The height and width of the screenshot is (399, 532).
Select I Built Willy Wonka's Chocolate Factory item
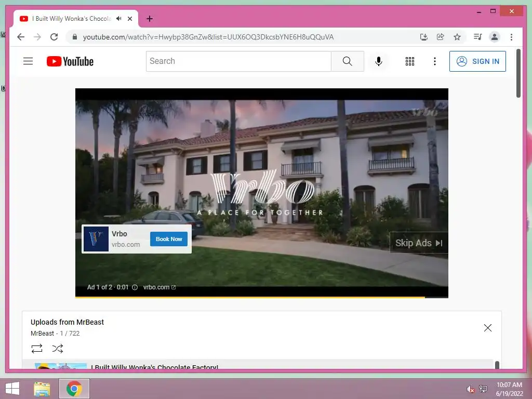coord(258,365)
